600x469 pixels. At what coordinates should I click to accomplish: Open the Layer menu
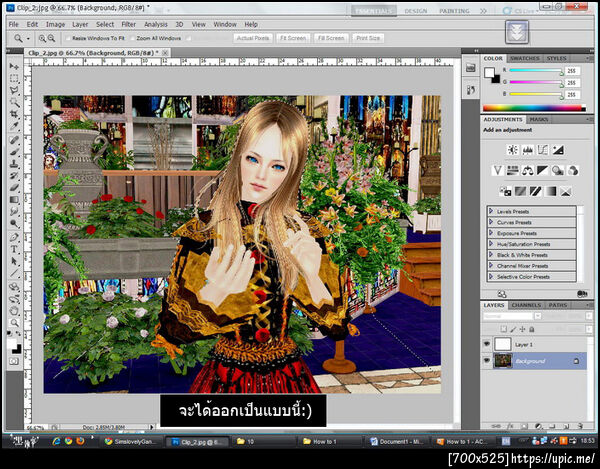tap(80, 24)
